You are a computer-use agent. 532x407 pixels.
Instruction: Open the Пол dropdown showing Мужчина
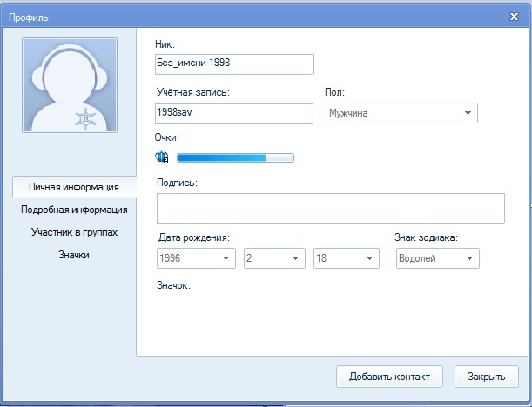click(x=401, y=113)
